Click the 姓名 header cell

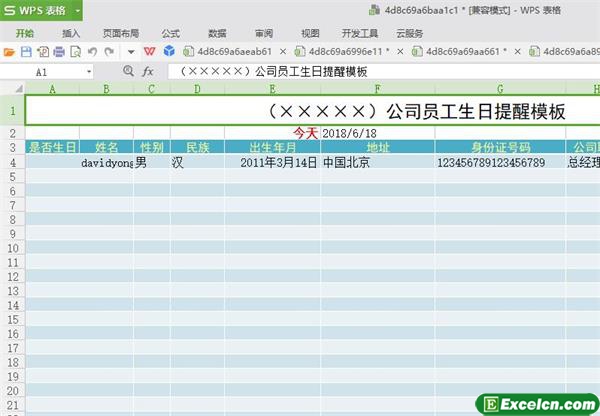pos(106,147)
